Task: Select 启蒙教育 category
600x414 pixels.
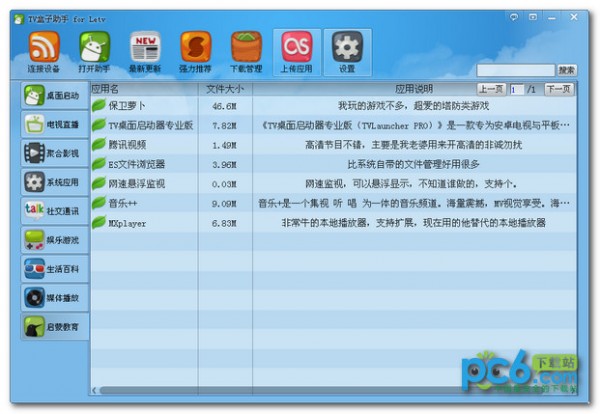Action: (x=55, y=327)
